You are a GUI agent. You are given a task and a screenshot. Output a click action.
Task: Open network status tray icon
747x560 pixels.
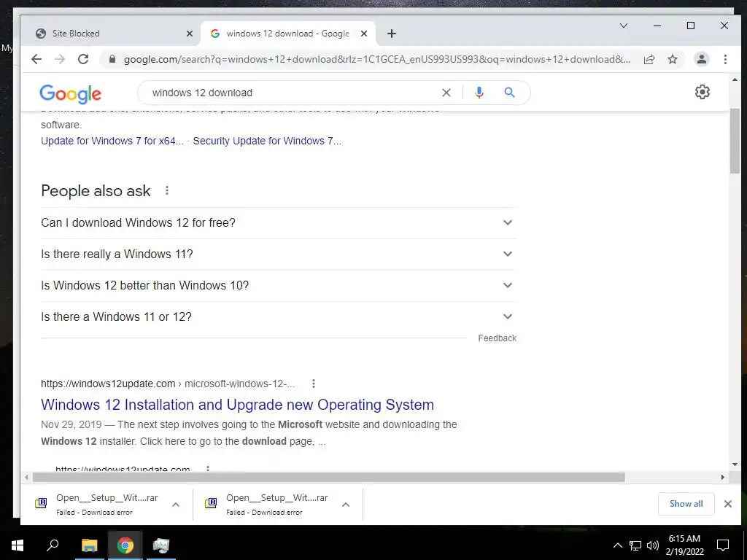(635, 545)
